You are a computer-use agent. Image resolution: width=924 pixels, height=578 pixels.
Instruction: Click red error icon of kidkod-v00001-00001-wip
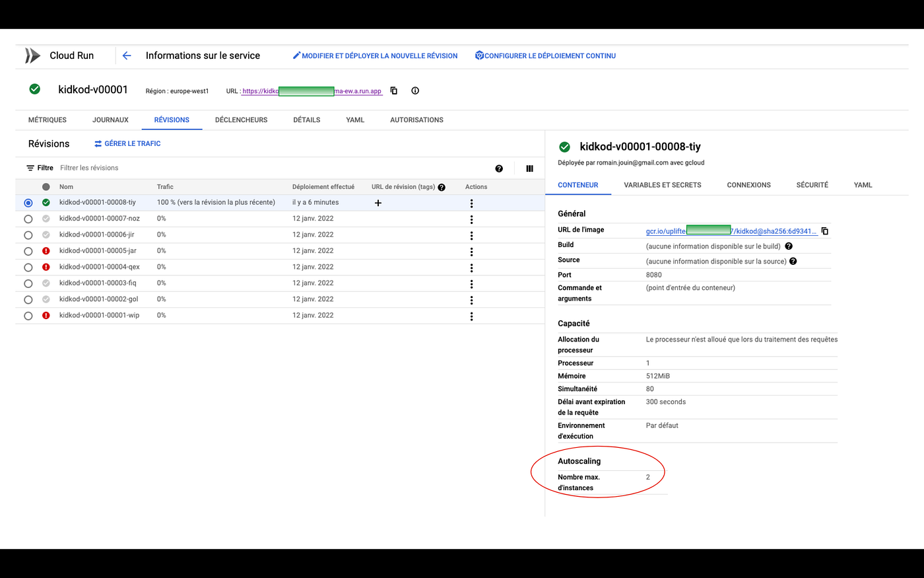coord(46,316)
